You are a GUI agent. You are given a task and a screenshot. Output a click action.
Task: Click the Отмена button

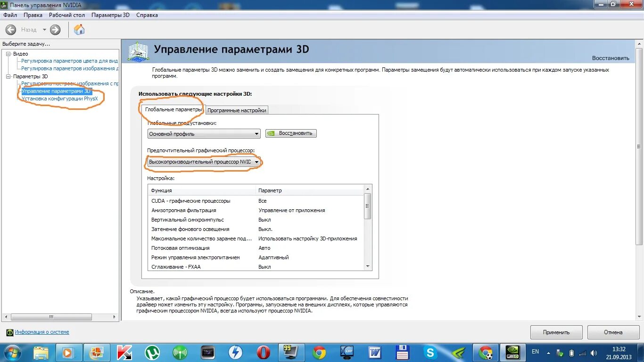613,332
